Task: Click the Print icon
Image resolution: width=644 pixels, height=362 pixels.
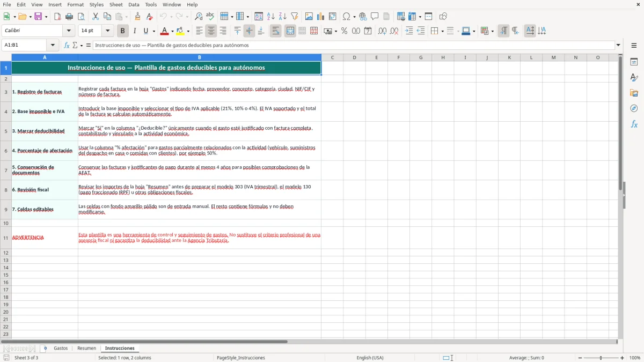Action: [x=69, y=17]
